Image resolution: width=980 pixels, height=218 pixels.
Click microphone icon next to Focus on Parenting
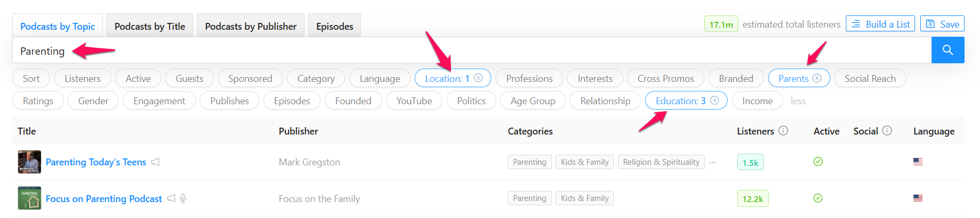click(183, 198)
